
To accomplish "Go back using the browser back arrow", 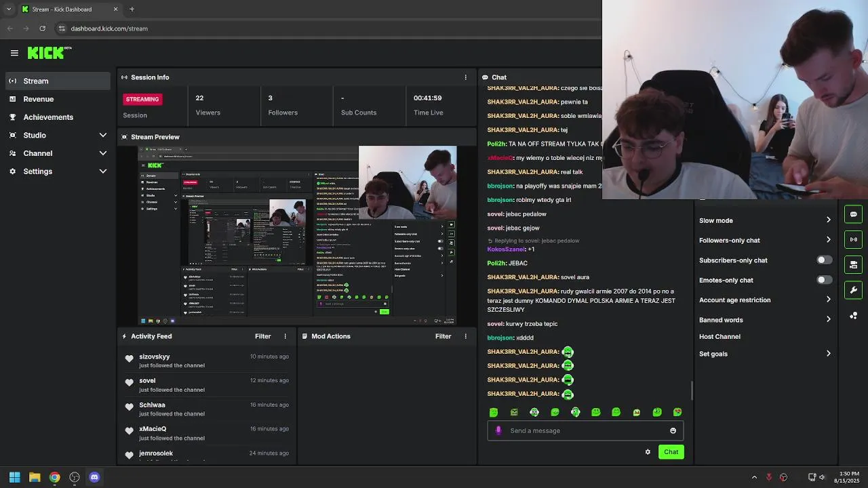I will point(9,28).
